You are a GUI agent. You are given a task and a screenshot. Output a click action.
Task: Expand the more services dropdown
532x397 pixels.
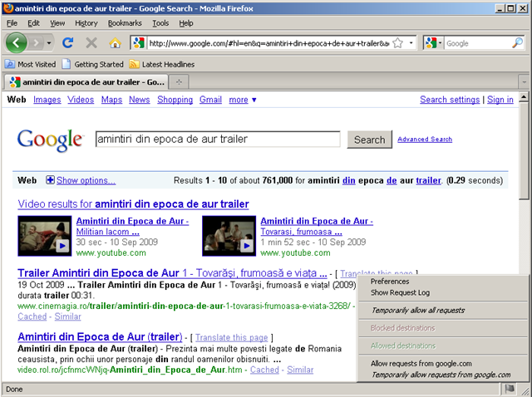pos(243,100)
